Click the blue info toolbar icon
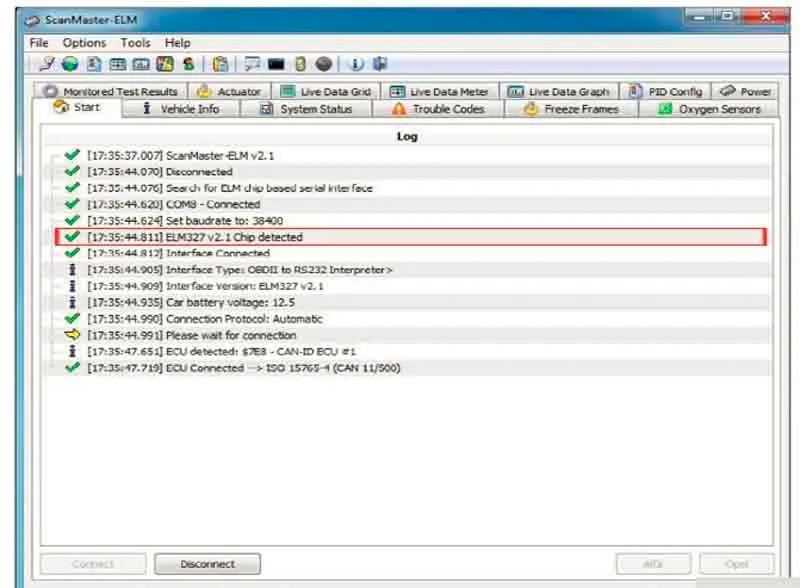The image size is (800, 588). pos(356,64)
